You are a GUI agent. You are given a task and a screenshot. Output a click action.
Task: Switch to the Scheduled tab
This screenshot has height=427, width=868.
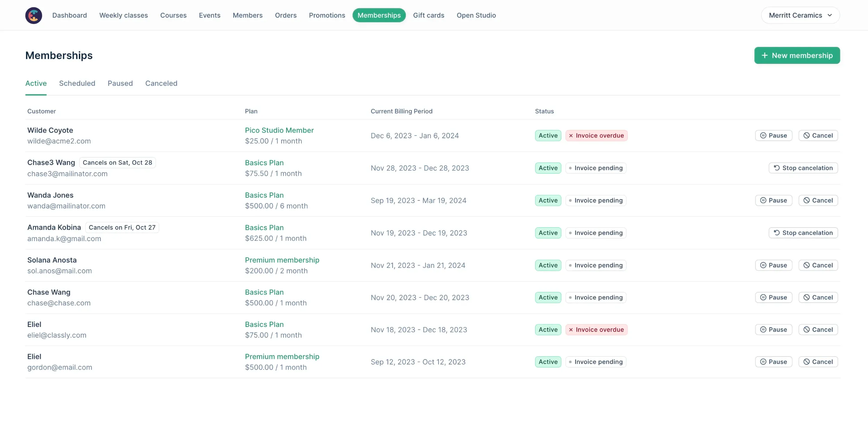(77, 83)
